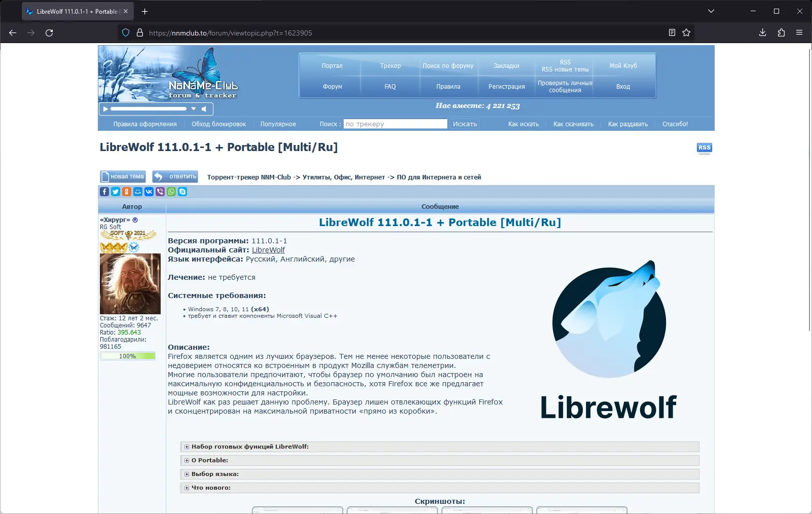The width and height of the screenshot is (812, 514).
Task: Open the Популярное link
Action: pos(278,124)
